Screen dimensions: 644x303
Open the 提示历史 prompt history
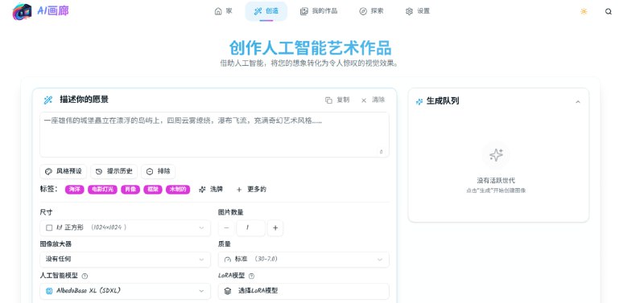pos(114,171)
